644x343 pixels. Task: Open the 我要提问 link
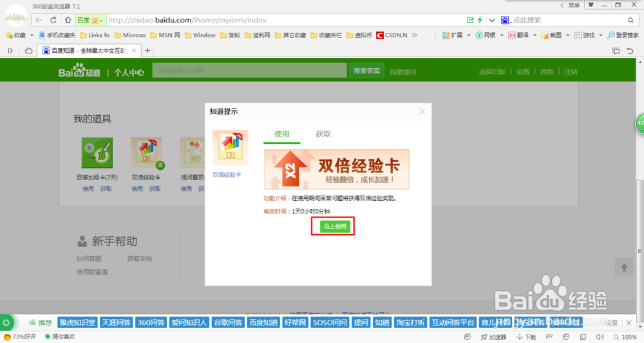coord(403,72)
